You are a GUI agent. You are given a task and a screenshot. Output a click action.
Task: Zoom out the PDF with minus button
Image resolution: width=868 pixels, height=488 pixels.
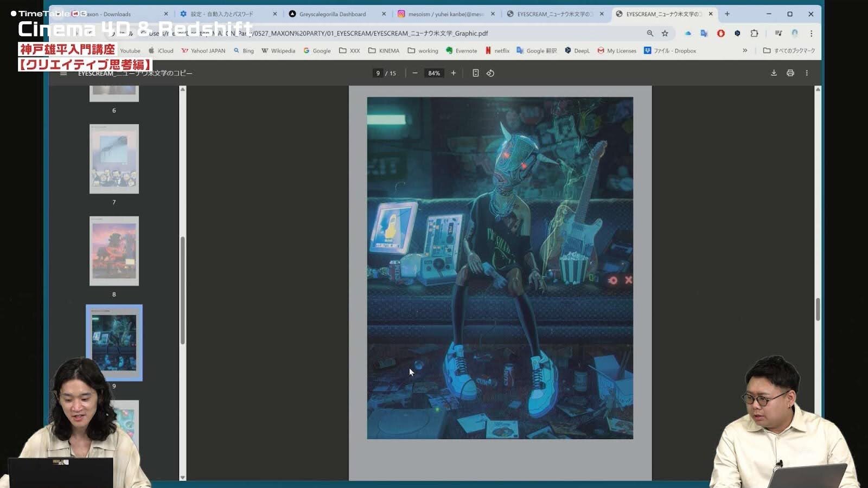coord(415,73)
